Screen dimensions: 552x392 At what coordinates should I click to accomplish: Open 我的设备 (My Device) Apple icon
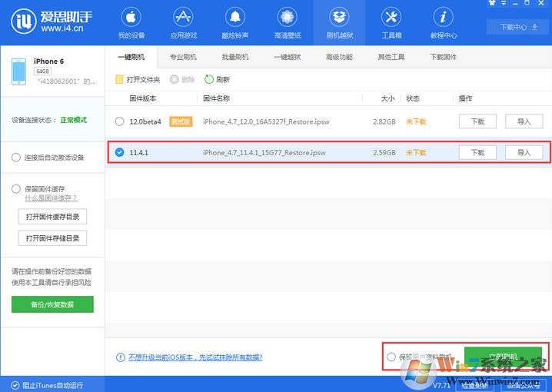(x=131, y=17)
